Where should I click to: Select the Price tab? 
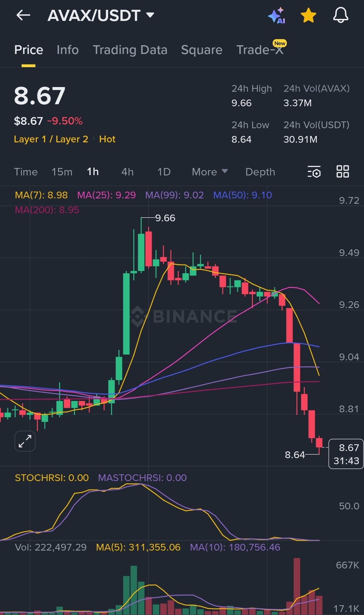(x=29, y=50)
